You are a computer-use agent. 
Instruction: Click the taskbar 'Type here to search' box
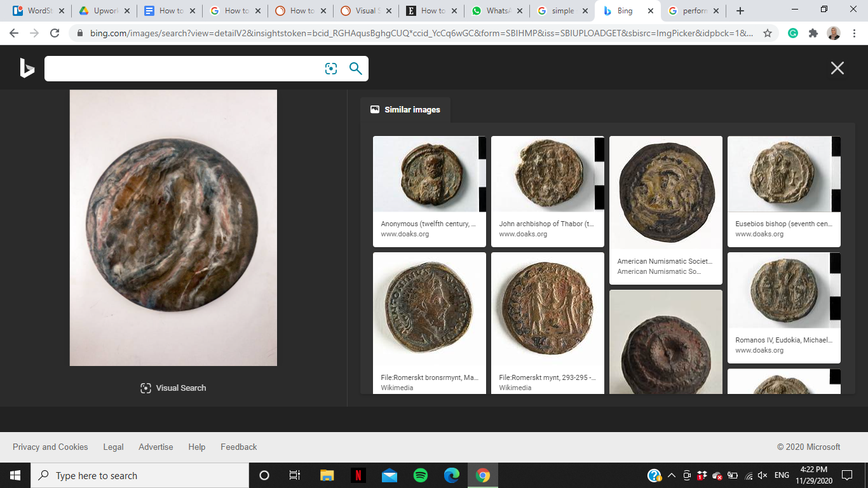(x=140, y=475)
